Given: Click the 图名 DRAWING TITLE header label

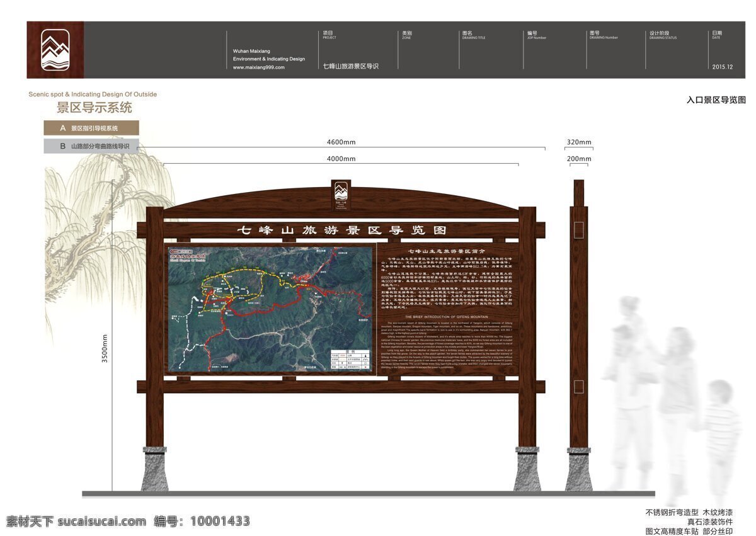Looking at the screenshot, I should [x=474, y=35].
